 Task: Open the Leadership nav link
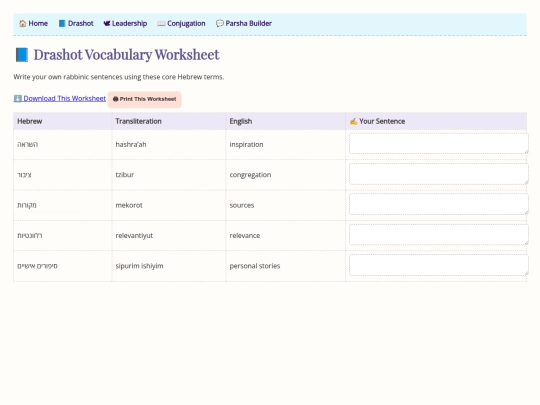125,23
